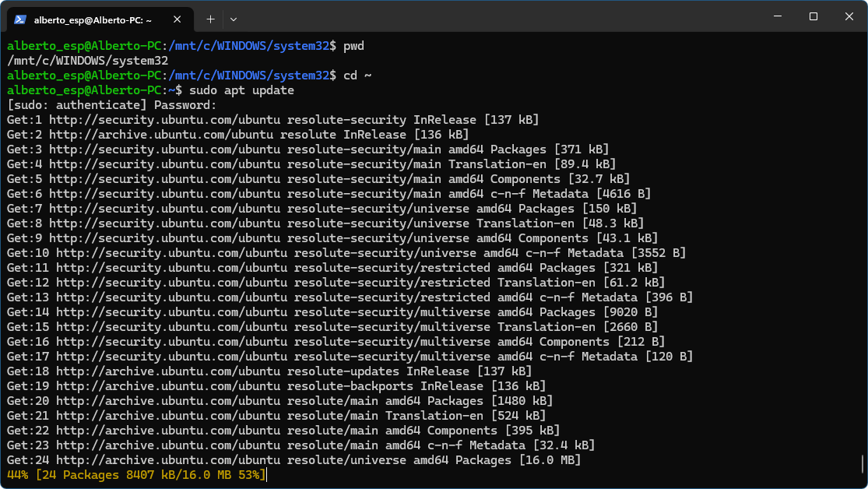The height and width of the screenshot is (489, 868).
Task: Click the Get:17 line showing [120 B]
Action: coord(350,357)
